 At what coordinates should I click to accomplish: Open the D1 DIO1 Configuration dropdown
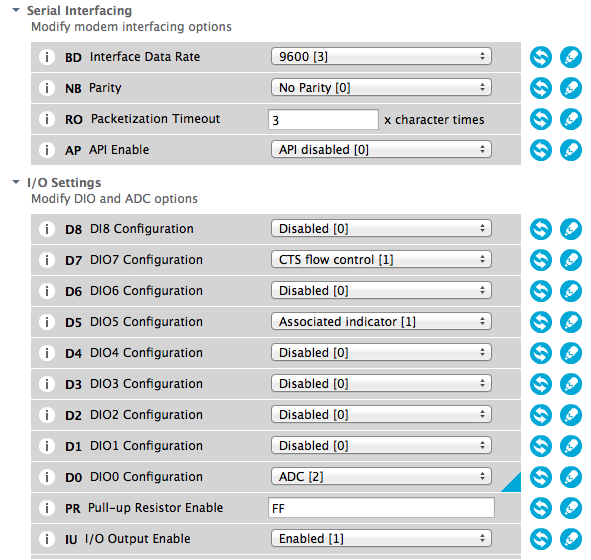pos(381,445)
